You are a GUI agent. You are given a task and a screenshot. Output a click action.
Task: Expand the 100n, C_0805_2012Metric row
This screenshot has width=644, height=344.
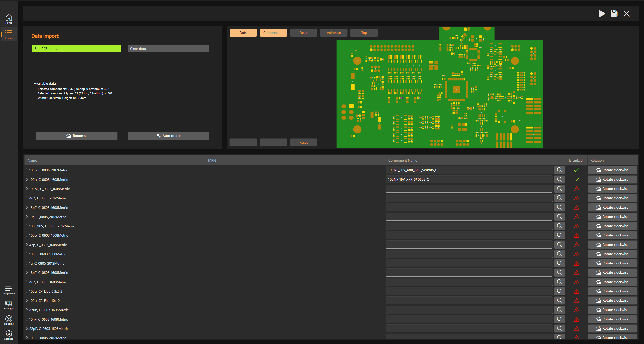27,170
